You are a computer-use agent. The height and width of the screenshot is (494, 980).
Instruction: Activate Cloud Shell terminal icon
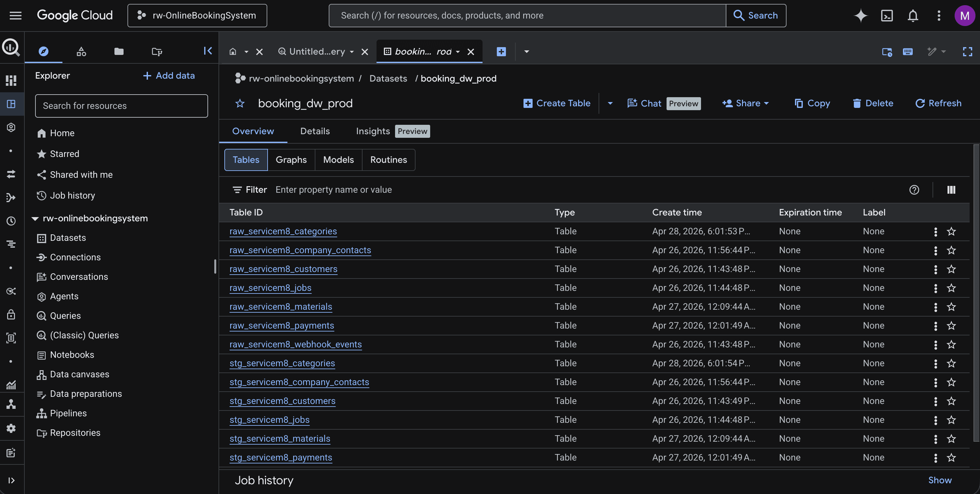point(887,16)
